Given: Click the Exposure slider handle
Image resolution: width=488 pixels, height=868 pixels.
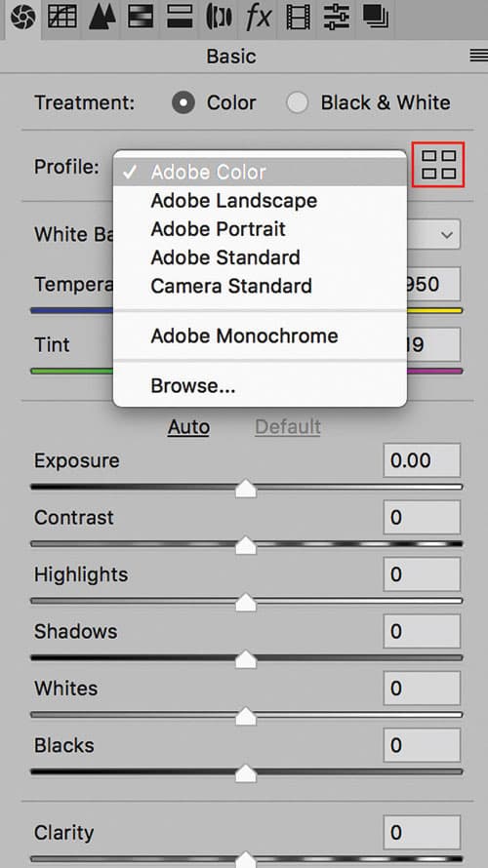Looking at the screenshot, I should (x=245, y=489).
